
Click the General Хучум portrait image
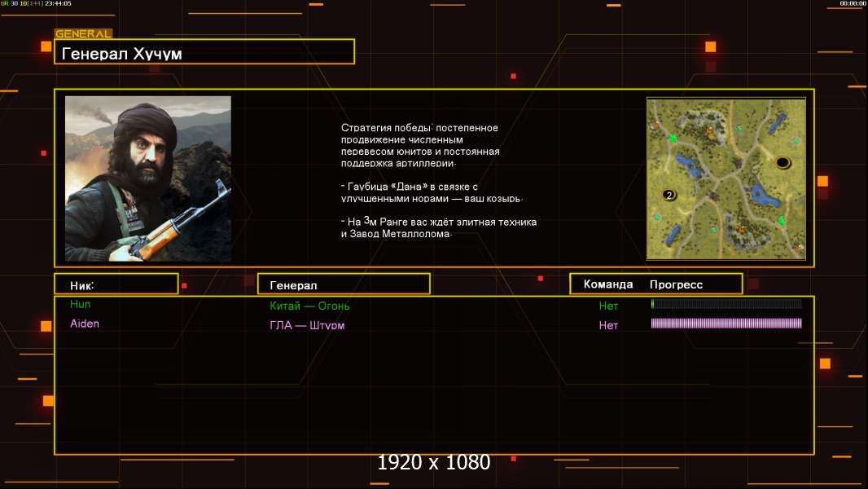[148, 178]
